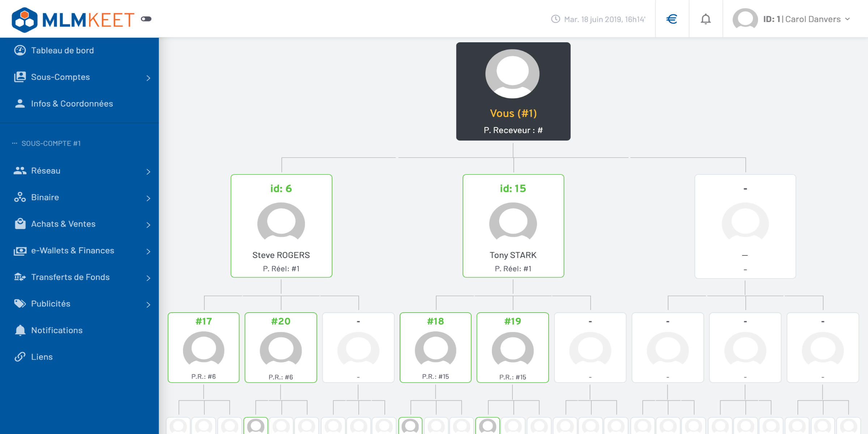Image resolution: width=868 pixels, height=434 pixels.
Task: Click the Publicités tag icon
Action: (20, 304)
